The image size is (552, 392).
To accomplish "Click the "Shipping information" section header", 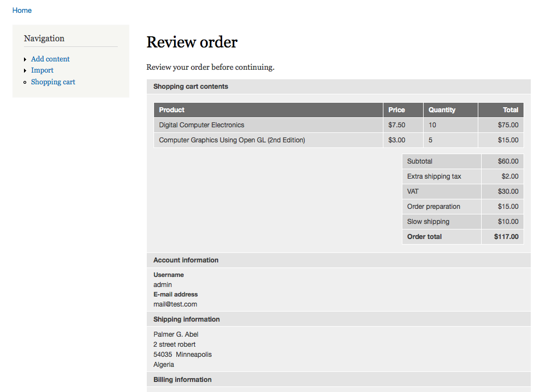I will tap(339, 319).
